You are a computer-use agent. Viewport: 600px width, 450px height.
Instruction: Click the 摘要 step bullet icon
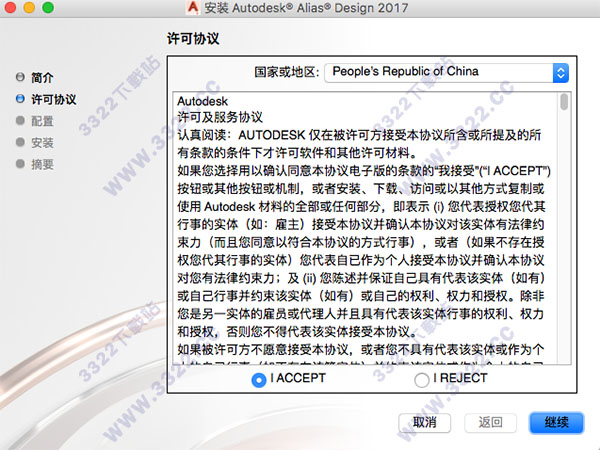[20, 164]
